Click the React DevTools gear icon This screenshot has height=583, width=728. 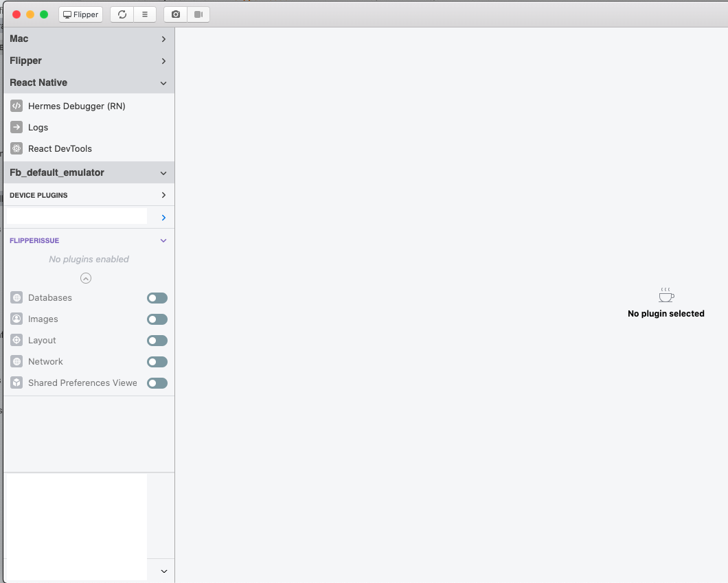click(x=16, y=148)
